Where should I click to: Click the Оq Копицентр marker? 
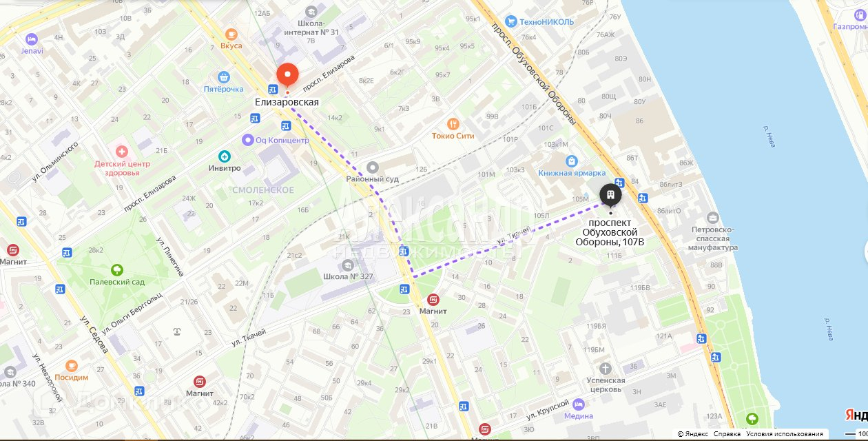click(248, 140)
